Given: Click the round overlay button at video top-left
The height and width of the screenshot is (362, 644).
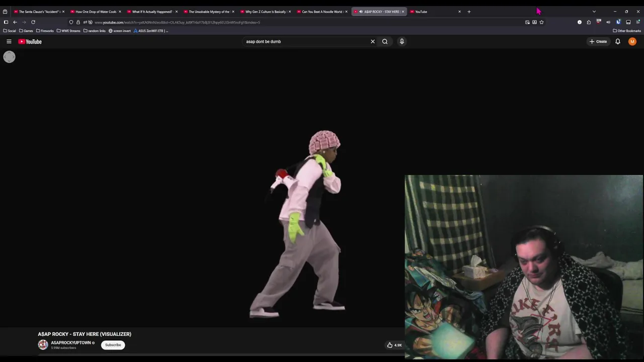Looking at the screenshot, I should point(9,57).
